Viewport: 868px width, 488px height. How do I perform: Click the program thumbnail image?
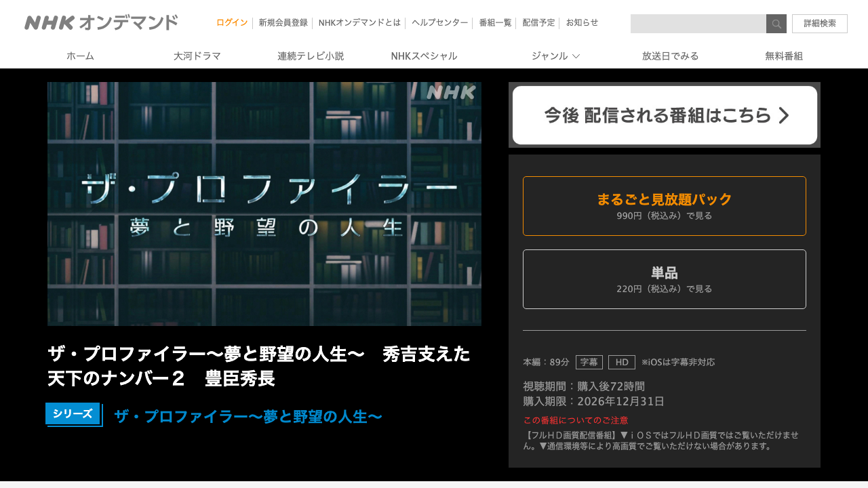(264, 204)
